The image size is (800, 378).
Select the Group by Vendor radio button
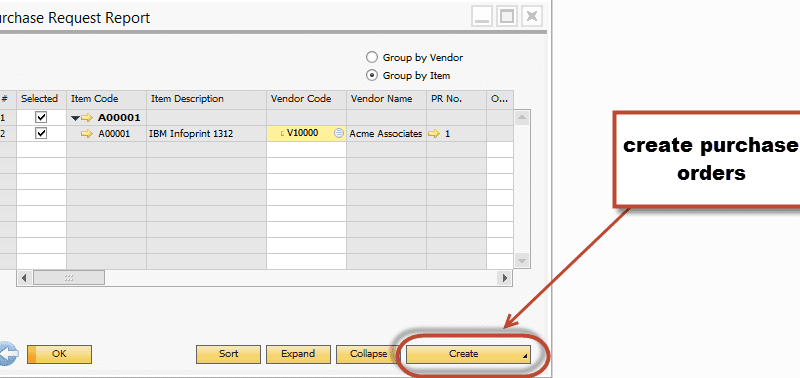372,57
